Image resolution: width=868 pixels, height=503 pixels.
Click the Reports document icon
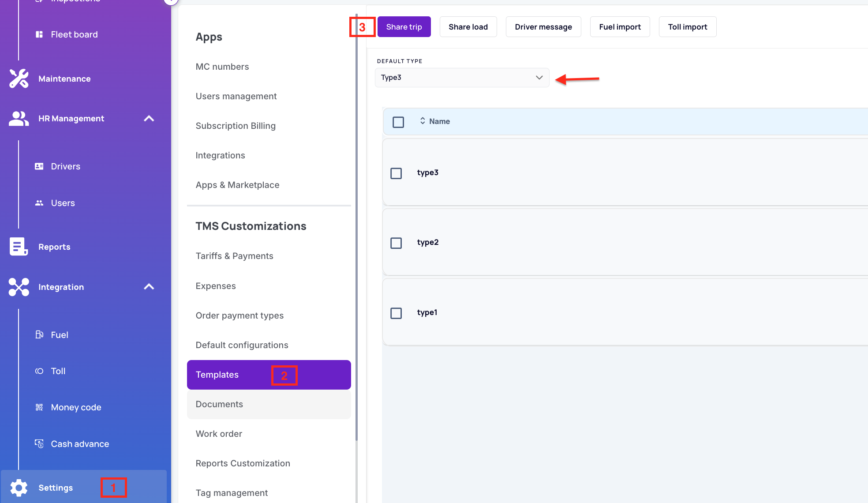[x=19, y=247]
